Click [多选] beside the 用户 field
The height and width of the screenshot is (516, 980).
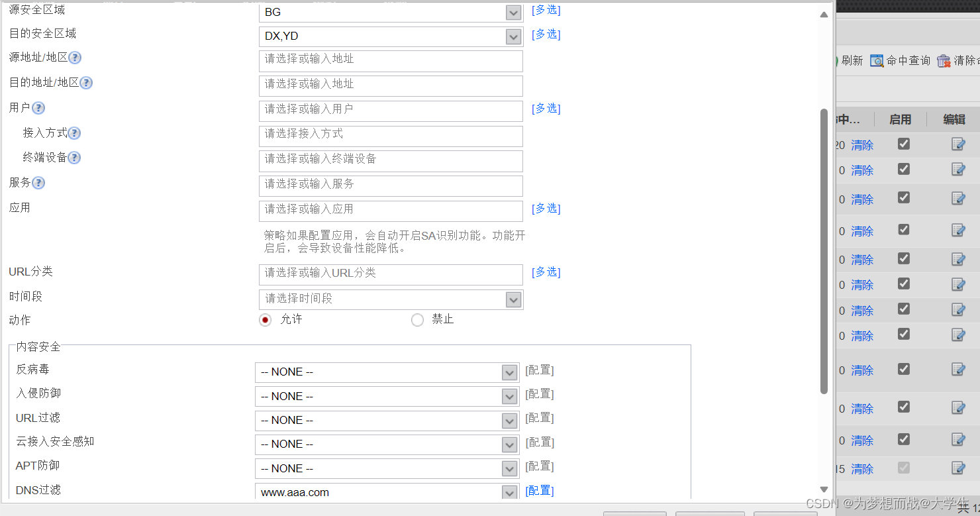click(x=546, y=109)
